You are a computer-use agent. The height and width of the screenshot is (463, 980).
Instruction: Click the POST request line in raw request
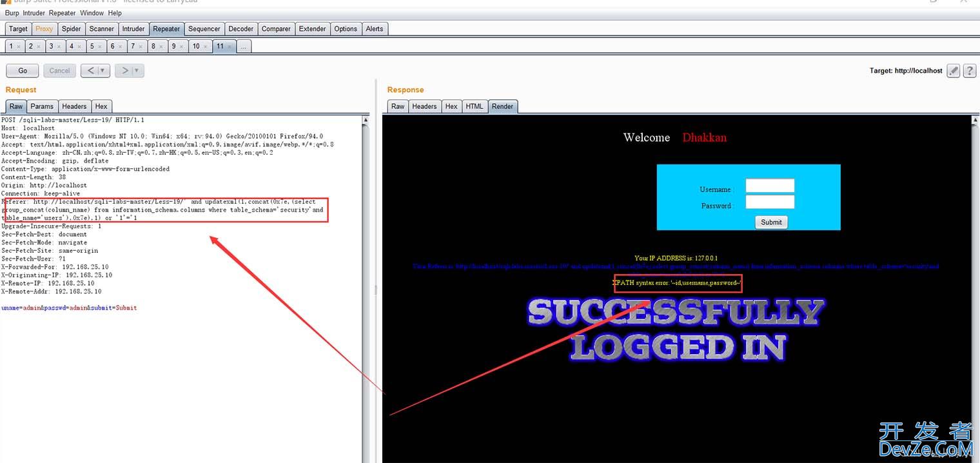pyautogui.click(x=73, y=120)
